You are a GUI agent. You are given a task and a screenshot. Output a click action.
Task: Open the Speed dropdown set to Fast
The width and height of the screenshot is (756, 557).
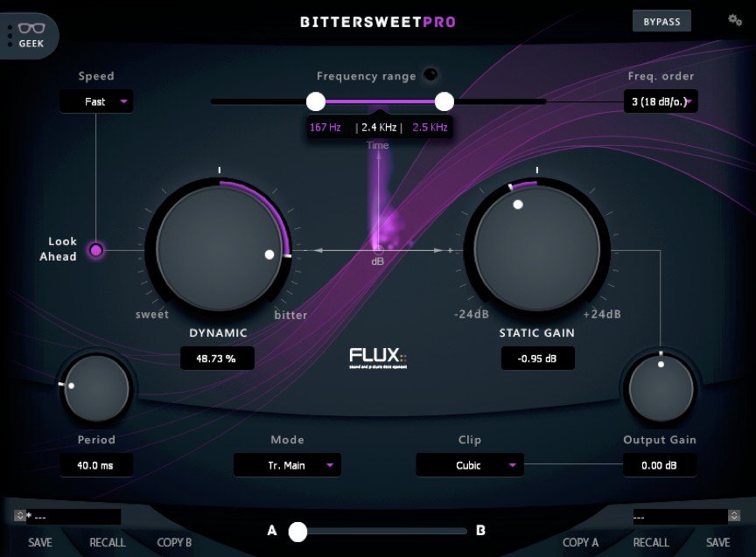96,101
